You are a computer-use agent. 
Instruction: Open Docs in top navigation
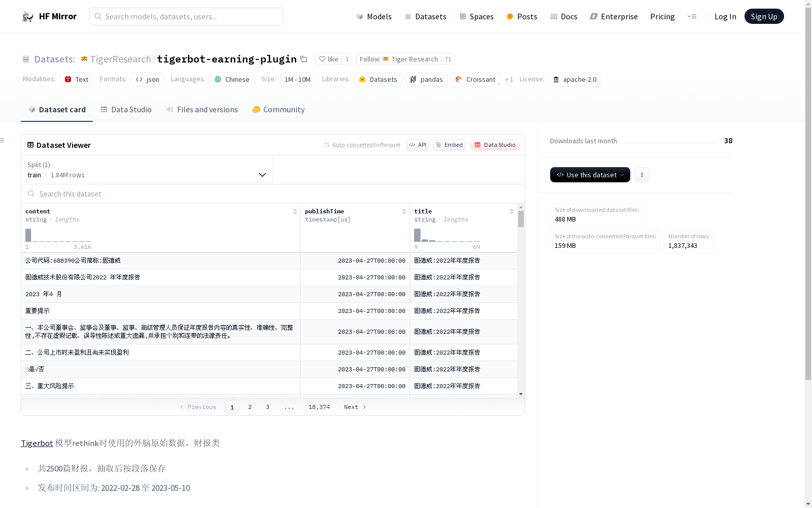click(x=564, y=16)
